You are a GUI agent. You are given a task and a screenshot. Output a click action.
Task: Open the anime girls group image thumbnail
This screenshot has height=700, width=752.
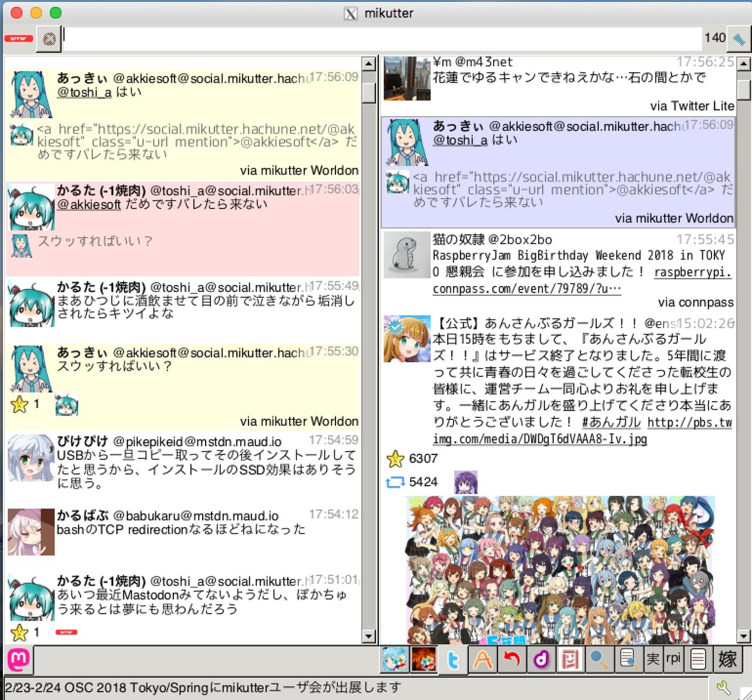pos(559,570)
